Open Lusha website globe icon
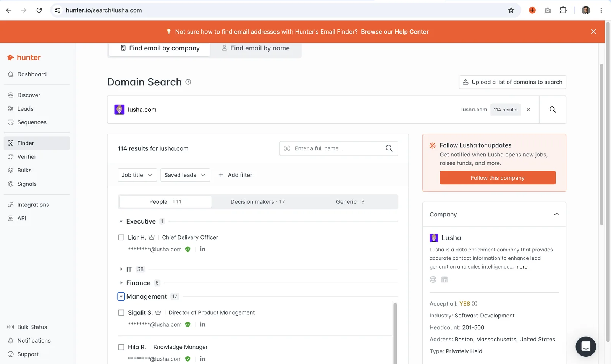 point(433,280)
